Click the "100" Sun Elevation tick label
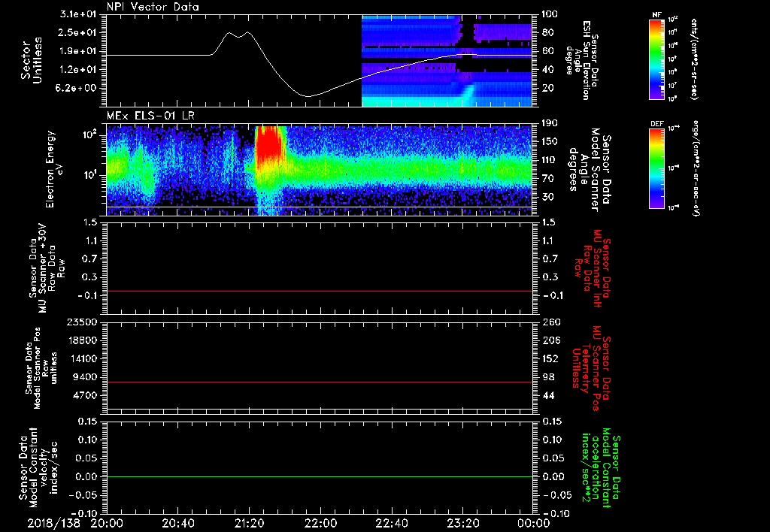The height and width of the screenshot is (532, 770). click(551, 14)
